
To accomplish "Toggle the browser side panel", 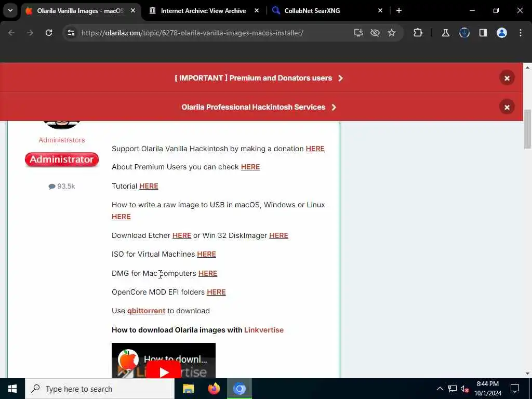I will 483,33.
